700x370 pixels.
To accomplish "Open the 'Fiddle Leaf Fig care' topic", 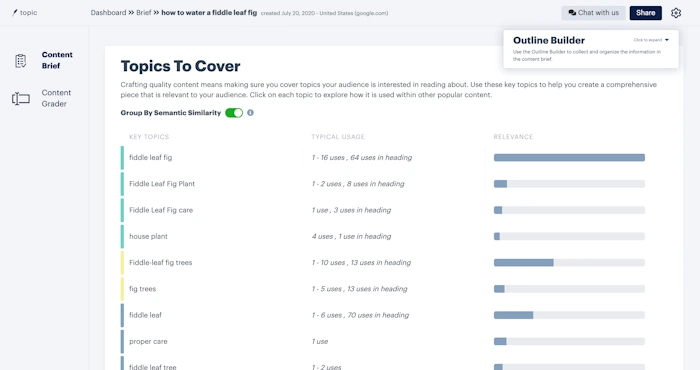I will pos(161,210).
